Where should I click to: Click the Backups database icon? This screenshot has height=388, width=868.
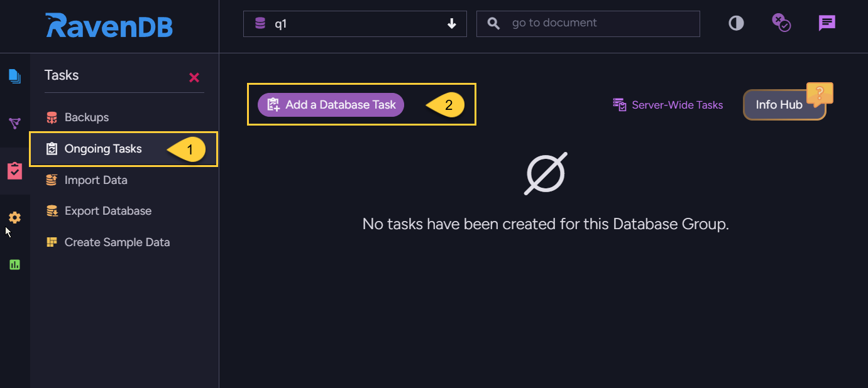pos(52,117)
